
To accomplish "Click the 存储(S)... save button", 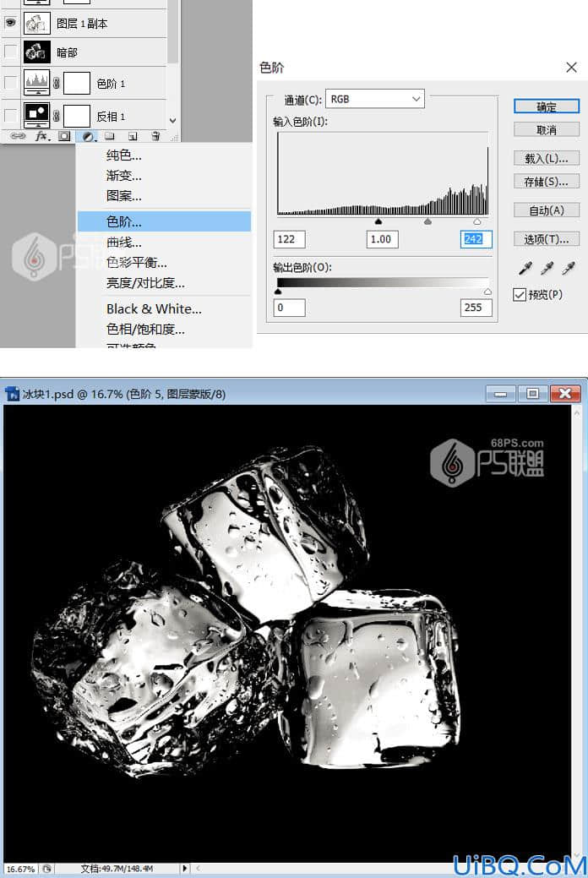I will 547,182.
